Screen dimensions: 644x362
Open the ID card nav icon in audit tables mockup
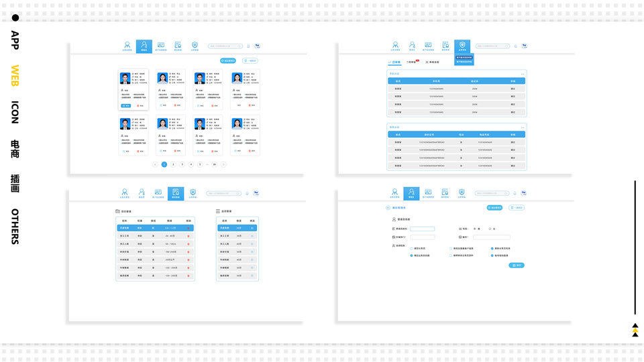[x=429, y=46]
